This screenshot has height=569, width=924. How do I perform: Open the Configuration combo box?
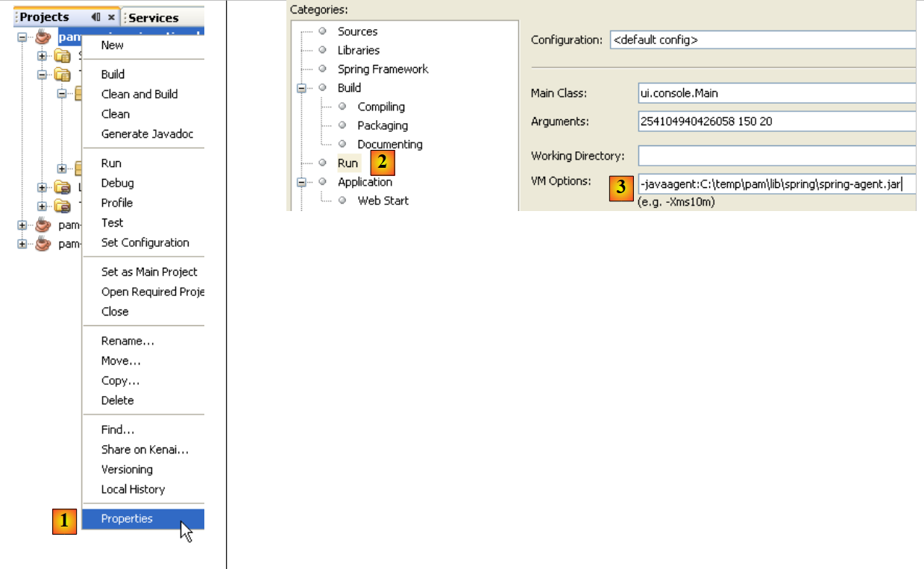click(x=762, y=40)
